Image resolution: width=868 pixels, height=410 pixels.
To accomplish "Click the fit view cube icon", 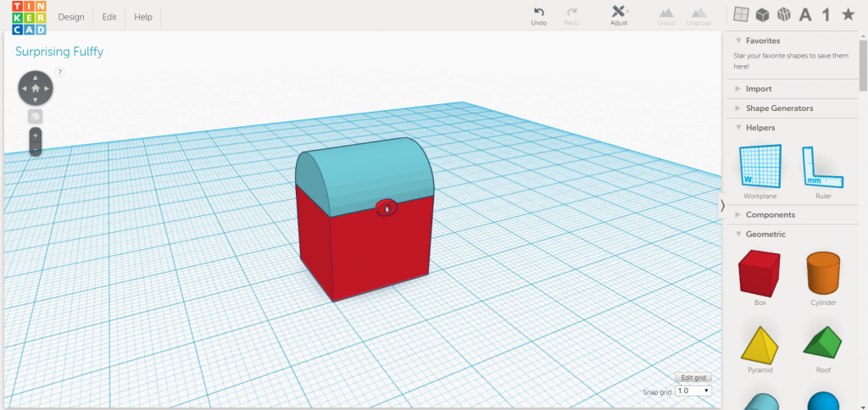I will click(36, 115).
